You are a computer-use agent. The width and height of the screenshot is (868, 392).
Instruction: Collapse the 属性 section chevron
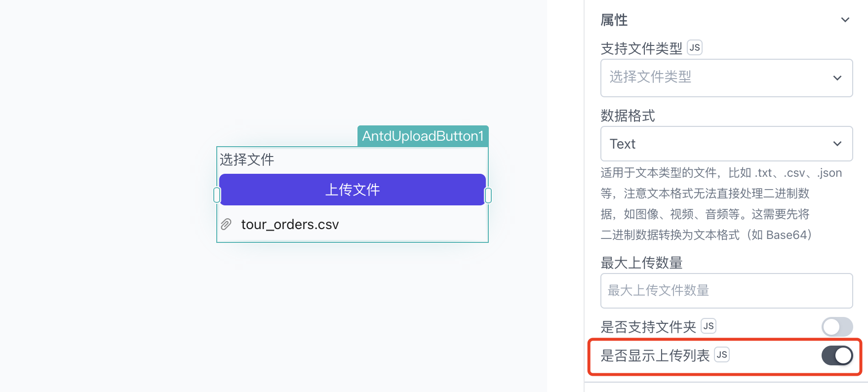(x=845, y=20)
